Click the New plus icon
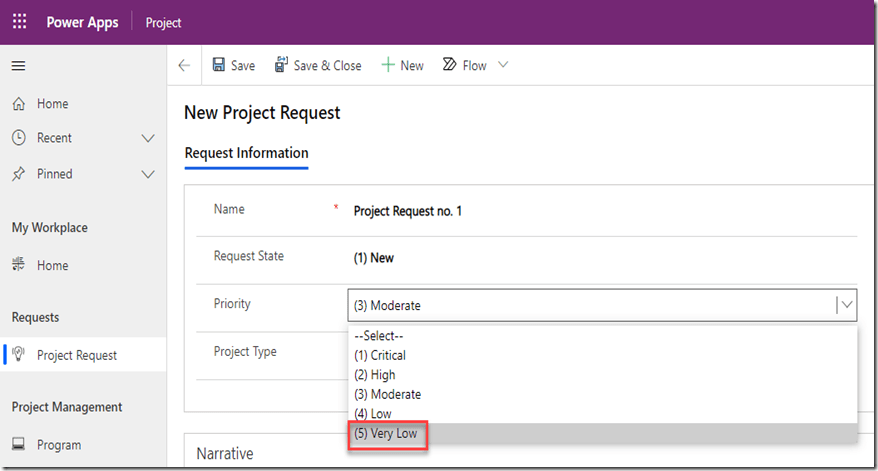This screenshot has width=878, height=471. 387,65
